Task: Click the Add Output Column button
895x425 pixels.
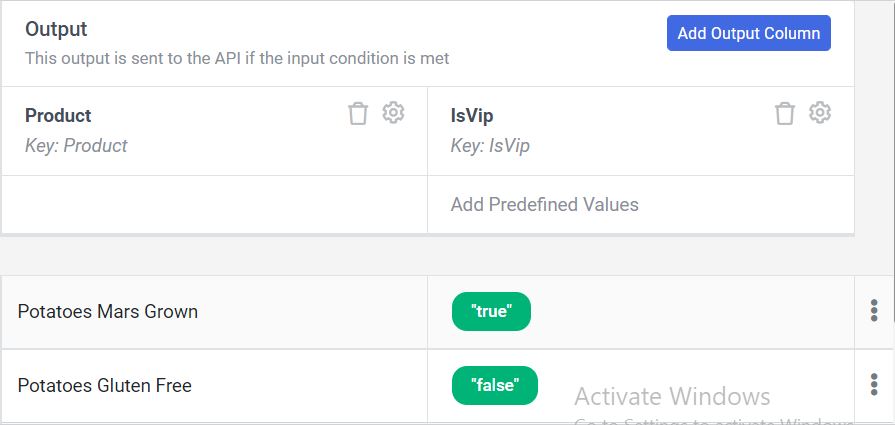Action: coord(748,33)
